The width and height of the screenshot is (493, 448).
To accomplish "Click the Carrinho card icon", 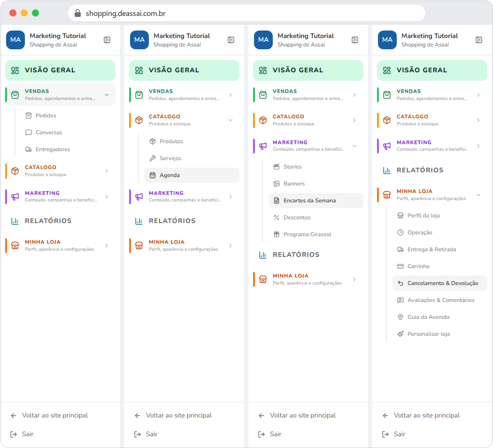I will coord(400,266).
